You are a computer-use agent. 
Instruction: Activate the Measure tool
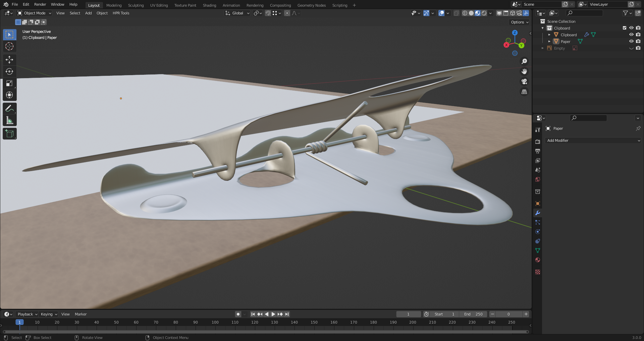tap(9, 120)
